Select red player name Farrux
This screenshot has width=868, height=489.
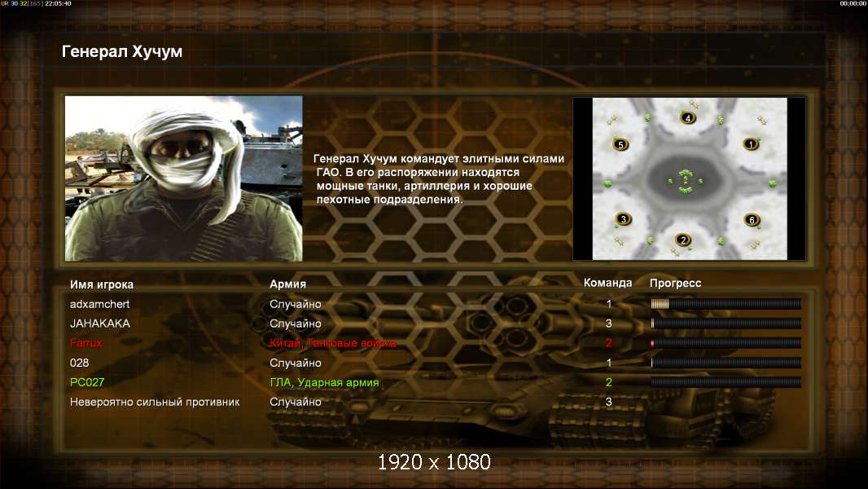86,343
